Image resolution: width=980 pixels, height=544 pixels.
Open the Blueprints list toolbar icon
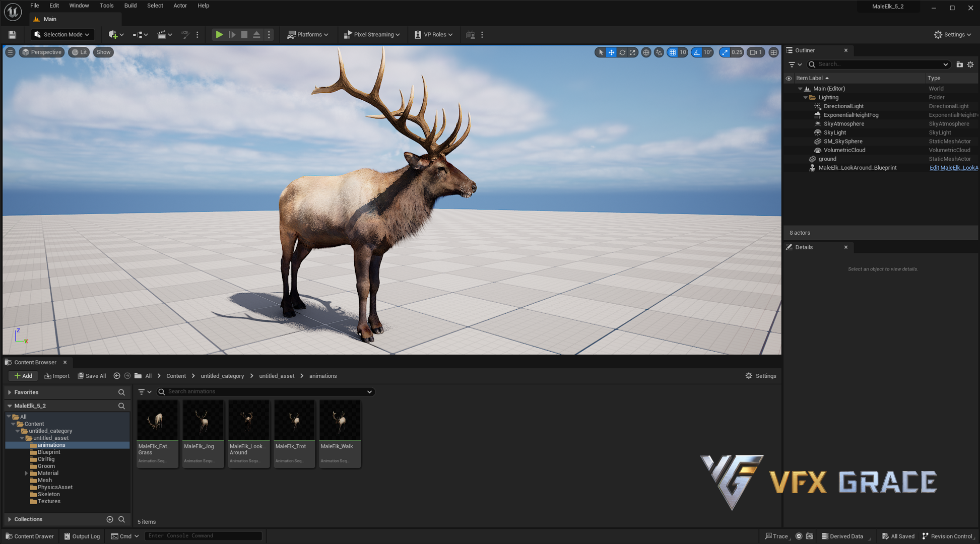140,35
